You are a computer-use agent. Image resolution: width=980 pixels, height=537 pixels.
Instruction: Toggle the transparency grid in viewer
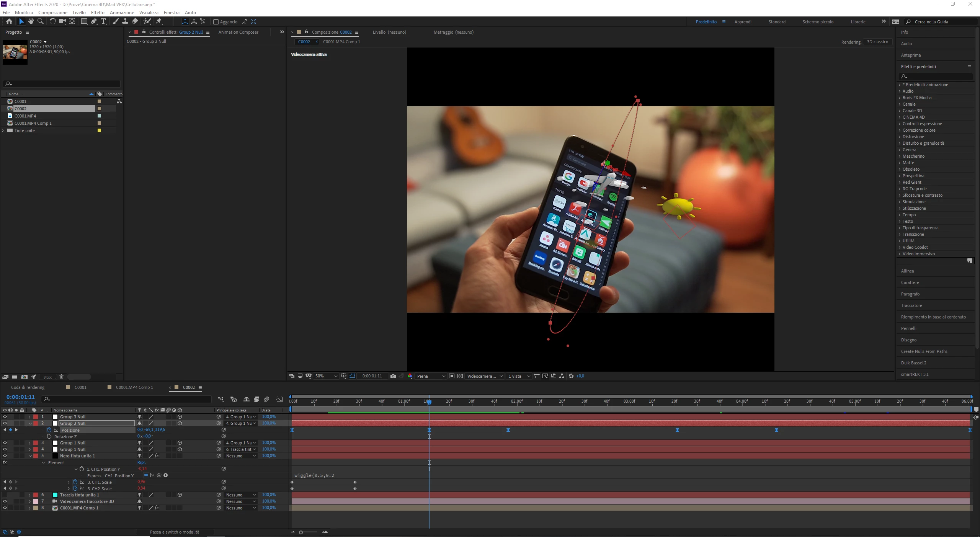click(x=460, y=376)
